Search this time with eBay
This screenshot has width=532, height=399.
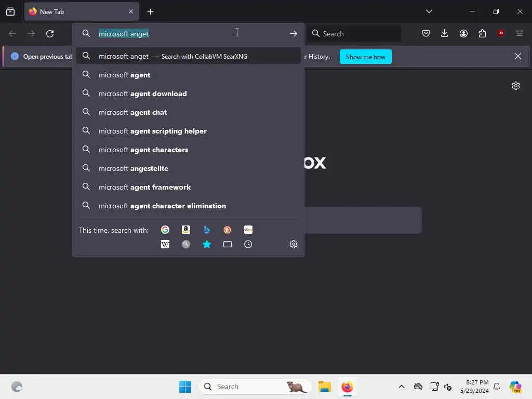point(248,230)
